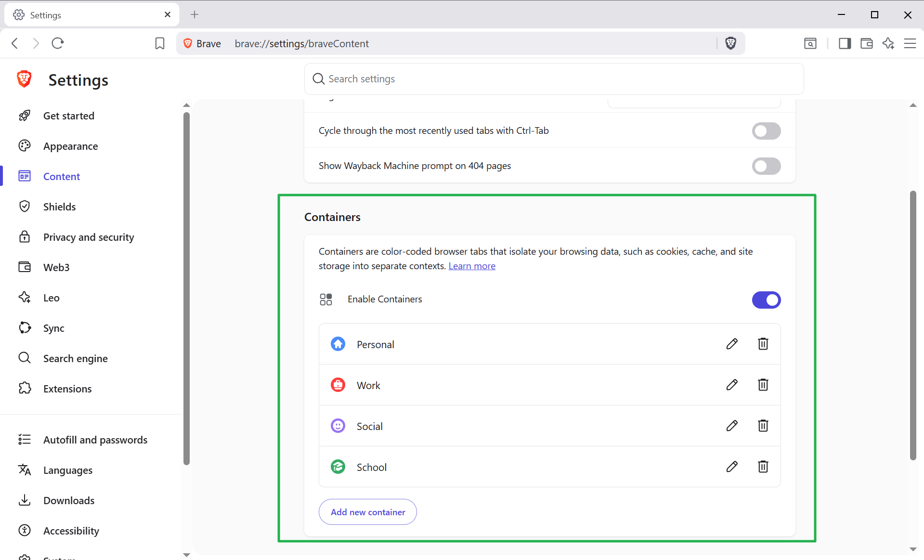Open Privacy and security section

(89, 237)
